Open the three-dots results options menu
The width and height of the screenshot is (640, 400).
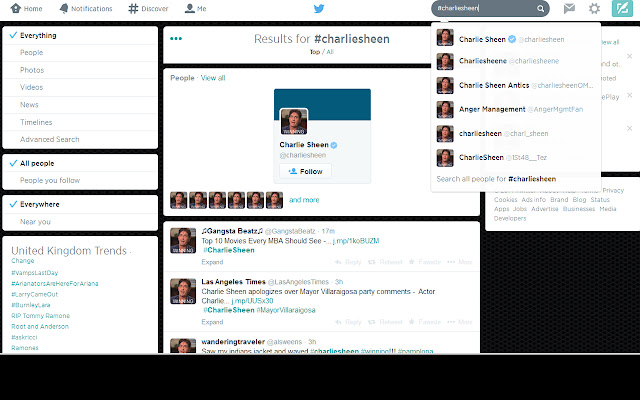(x=176, y=39)
